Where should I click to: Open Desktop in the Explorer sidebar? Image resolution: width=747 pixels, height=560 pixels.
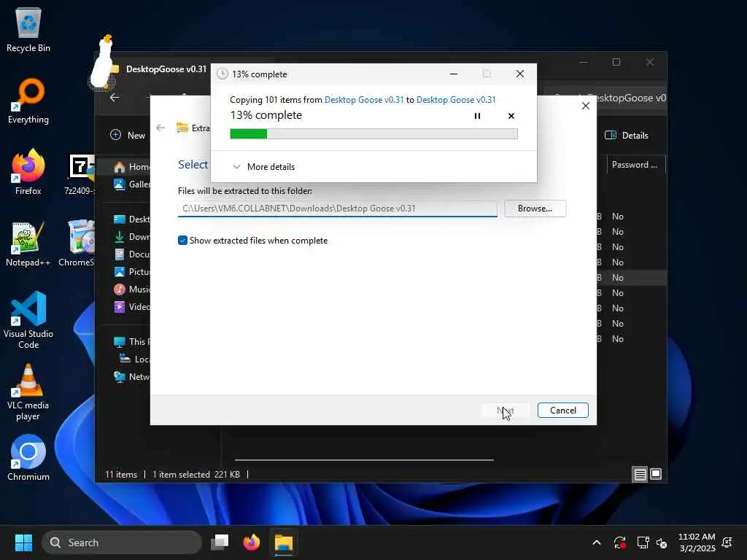(131, 219)
